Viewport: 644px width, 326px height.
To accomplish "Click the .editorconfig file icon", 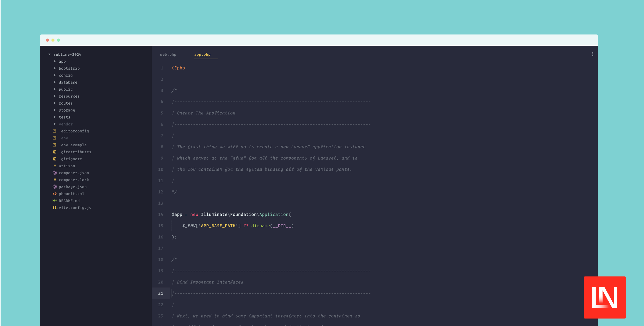I will click(55, 131).
